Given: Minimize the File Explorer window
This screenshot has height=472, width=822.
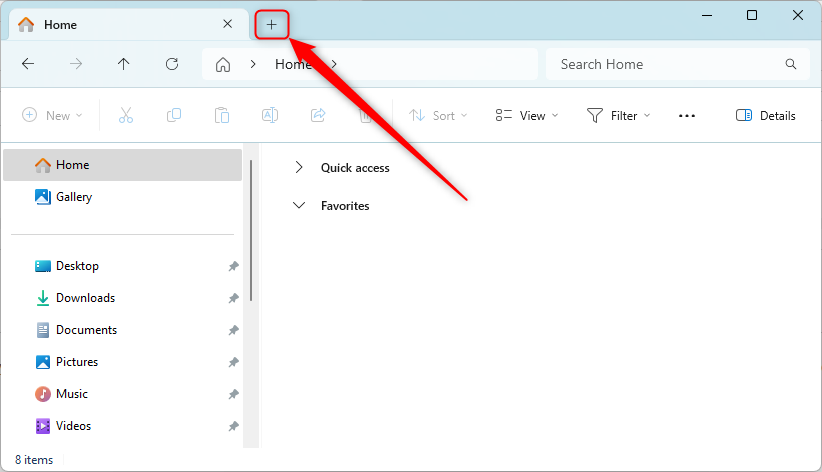Looking at the screenshot, I should pos(707,16).
